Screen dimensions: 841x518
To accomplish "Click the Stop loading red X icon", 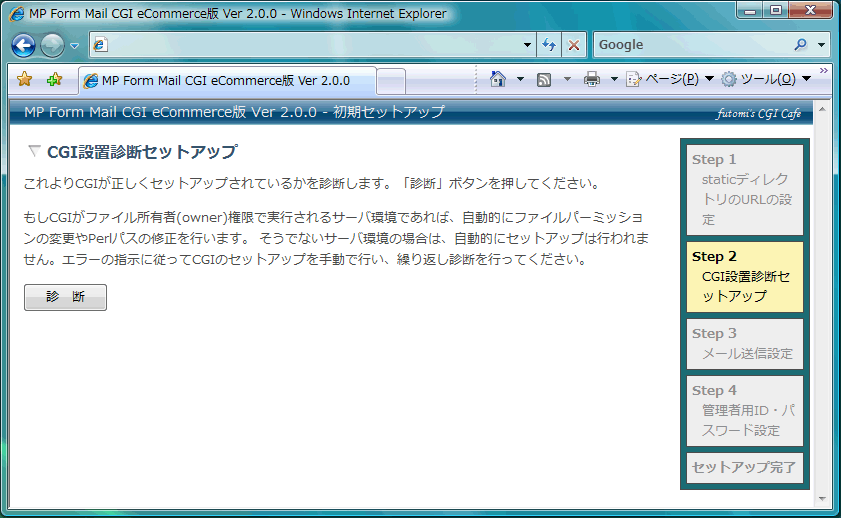I will 573,45.
